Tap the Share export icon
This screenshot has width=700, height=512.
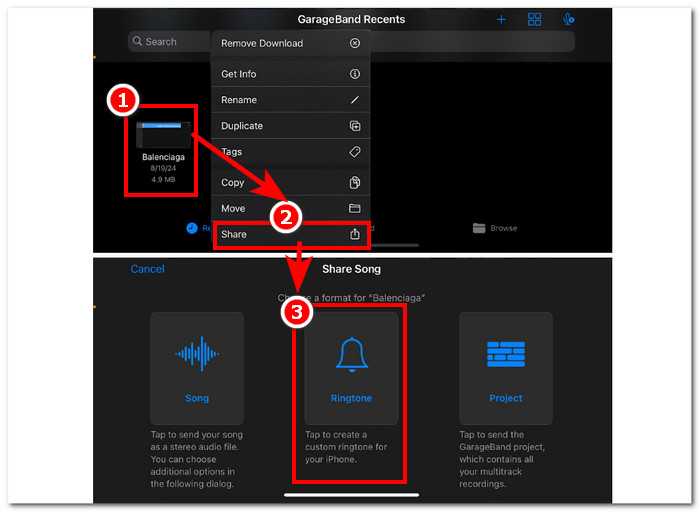pos(354,234)
